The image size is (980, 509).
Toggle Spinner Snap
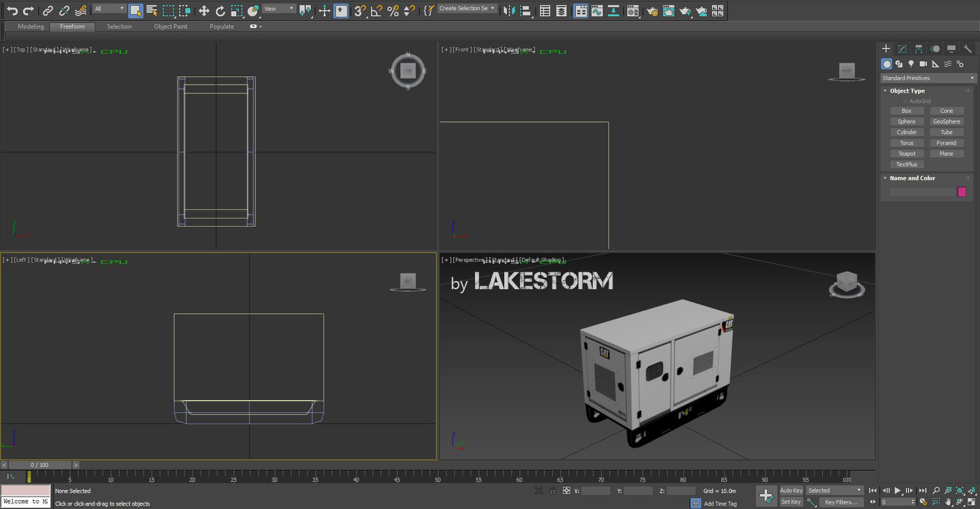point(409,11)
